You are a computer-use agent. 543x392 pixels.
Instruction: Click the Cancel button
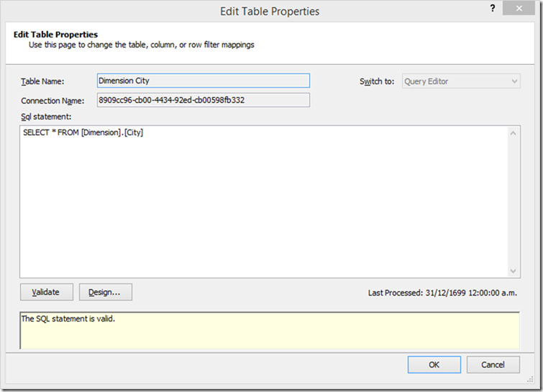(x=493, y=365)
